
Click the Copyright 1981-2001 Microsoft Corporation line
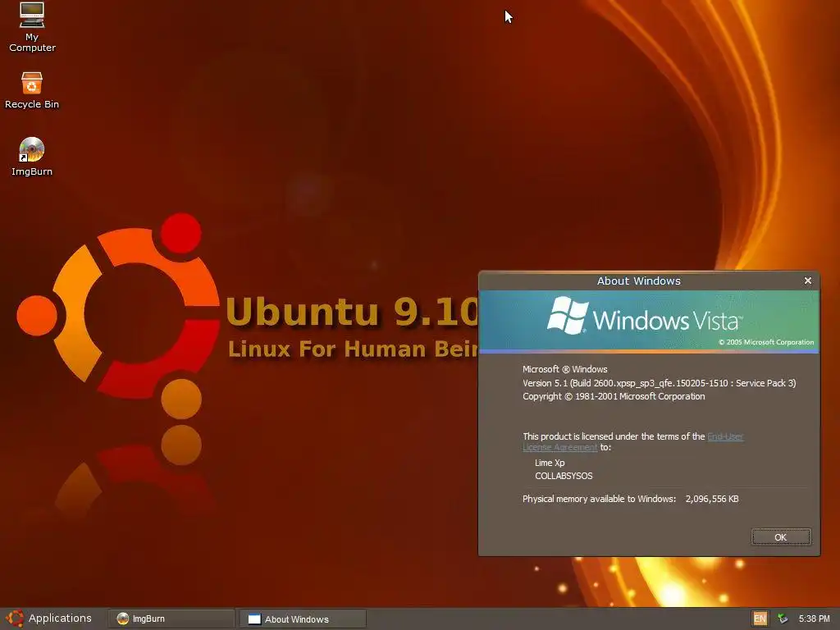(614, 396)
